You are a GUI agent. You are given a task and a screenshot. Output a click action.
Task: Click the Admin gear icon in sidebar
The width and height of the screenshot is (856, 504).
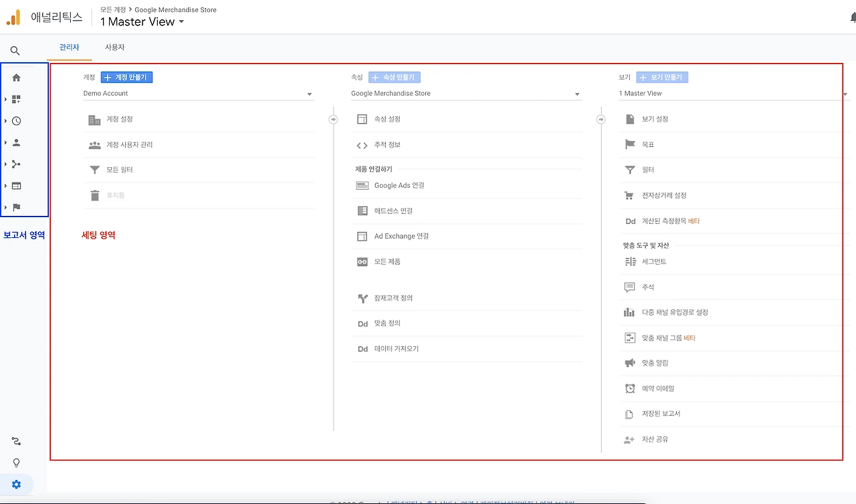pos(17,485)
